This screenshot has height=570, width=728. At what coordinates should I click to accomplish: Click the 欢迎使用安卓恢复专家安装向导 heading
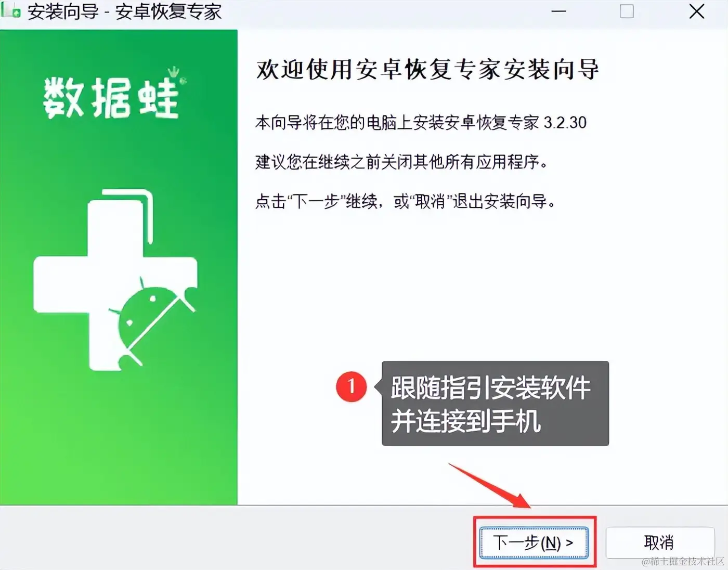[427, 69]
